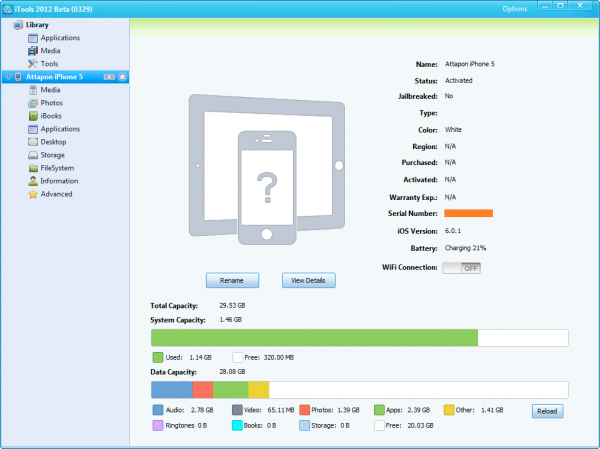Select the Desktop sidebar item
The width and height of the screenshot is (600, 449).
coord(53,142)
